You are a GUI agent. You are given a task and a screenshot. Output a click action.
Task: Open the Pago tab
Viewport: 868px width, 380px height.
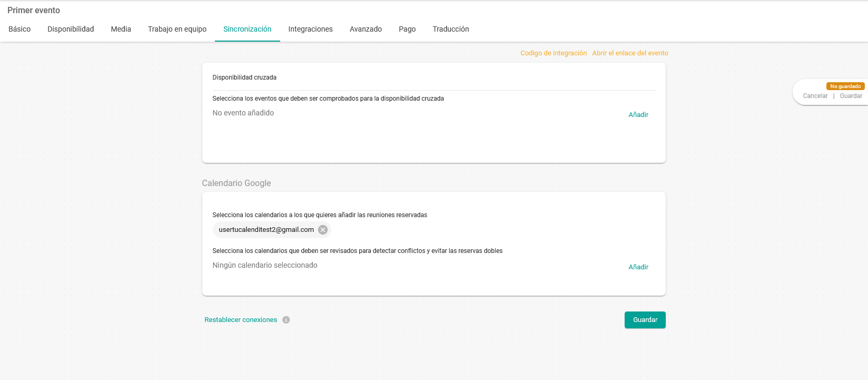click(x=407, y=29)
